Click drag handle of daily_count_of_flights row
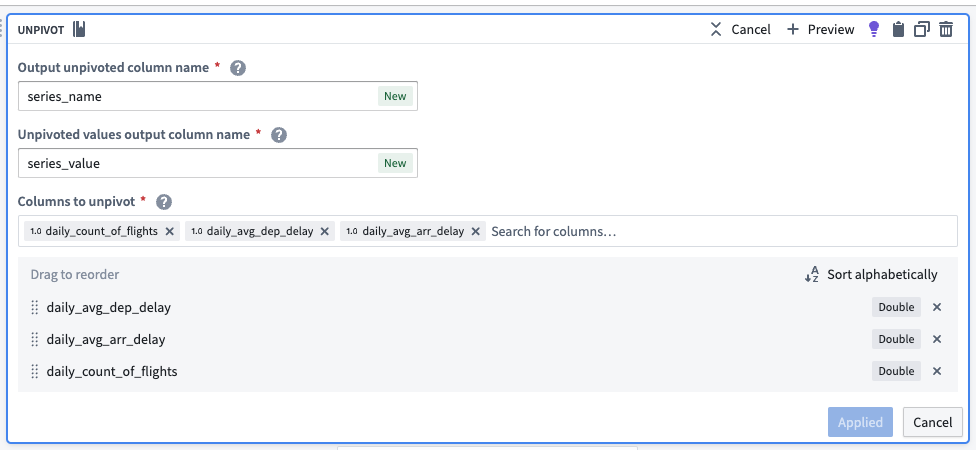Image resolution: width=976 pixels, height=450 pixels. click(x=35, y=372)
